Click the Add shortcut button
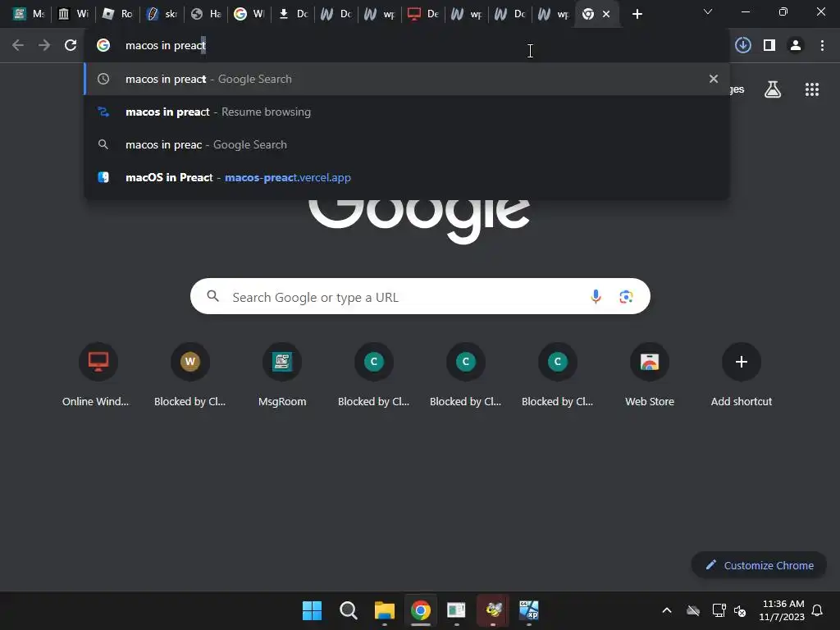The width and height of the screenshot is (840, 630). (742, 374)
